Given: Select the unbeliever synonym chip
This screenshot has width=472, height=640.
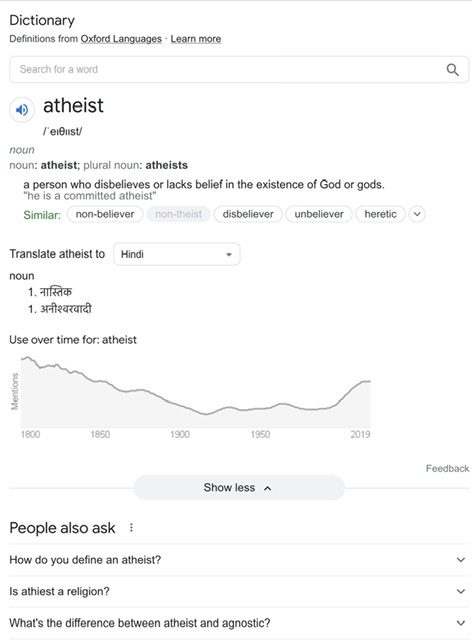Looking at the screenshot, I should click(319, 214).
